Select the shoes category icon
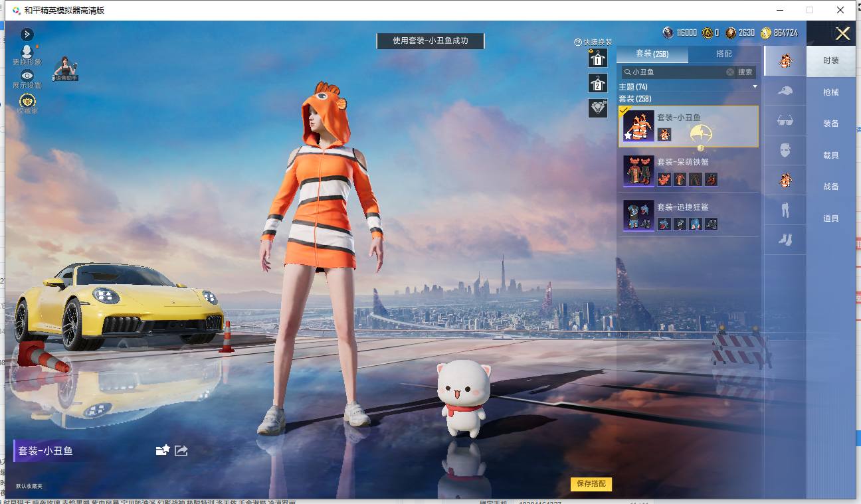The width and height of the screenshot is (861, 504). point(785,240)
